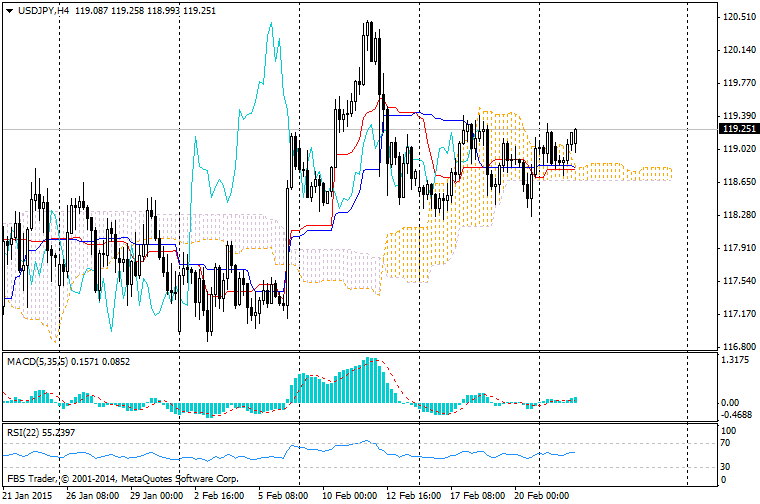Click the 5 Feb 08:00 time label
760x504 pixels.
tap(283, 496)
